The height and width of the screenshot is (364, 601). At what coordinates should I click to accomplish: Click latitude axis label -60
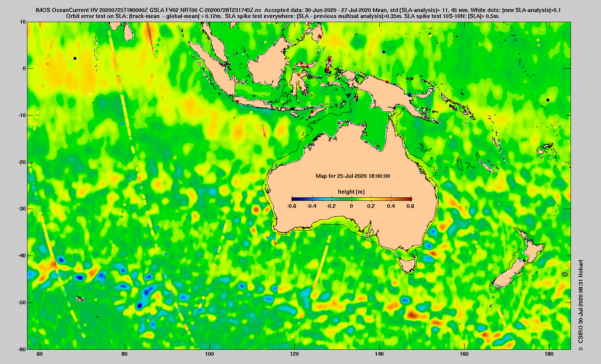tap(22, 349)
